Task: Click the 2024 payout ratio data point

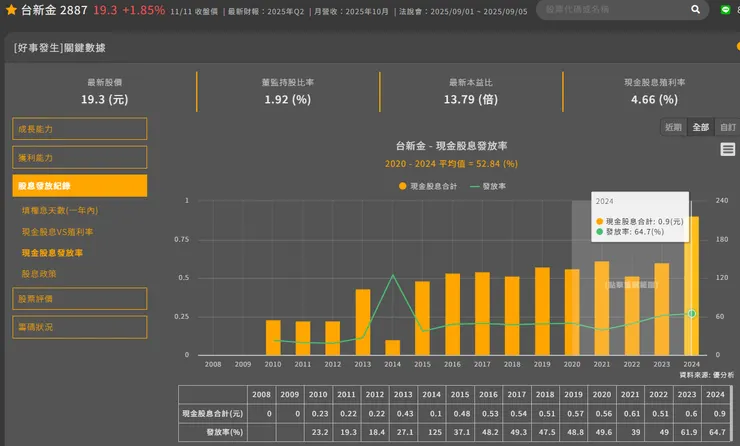Action: (x=692, y=314)
